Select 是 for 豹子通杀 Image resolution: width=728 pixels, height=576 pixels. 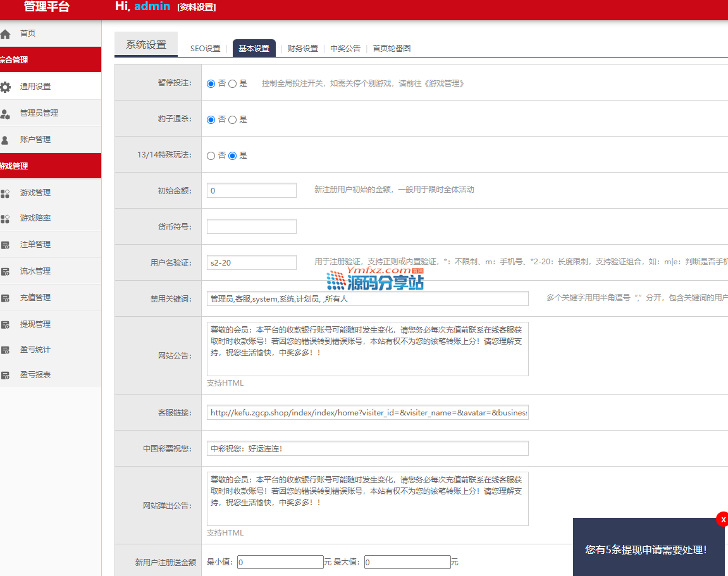click(x=232, y=119)
